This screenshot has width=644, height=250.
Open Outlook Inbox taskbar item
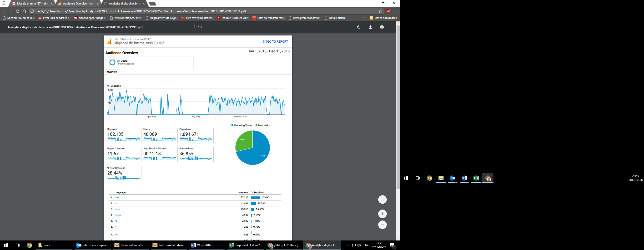(93, 245)
